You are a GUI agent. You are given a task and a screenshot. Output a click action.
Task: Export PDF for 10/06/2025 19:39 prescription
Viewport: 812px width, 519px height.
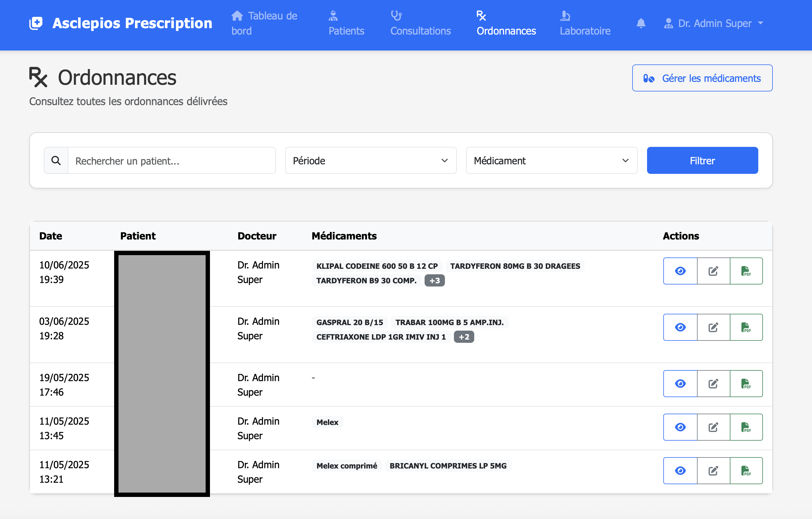point(746,271)
